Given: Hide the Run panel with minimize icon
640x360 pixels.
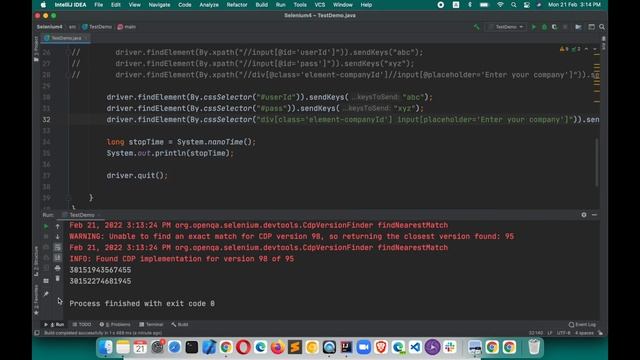Looking at the screenshot, I should pos(594,215).
